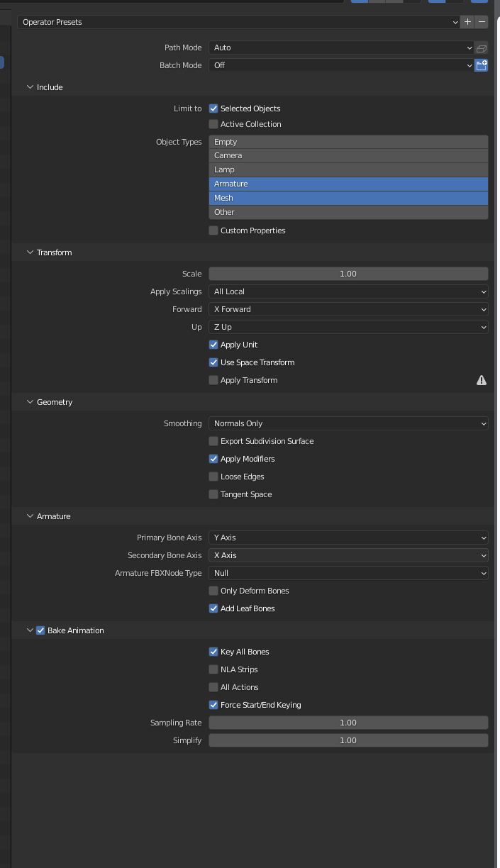Turn on Only Deform Bones

point(213,591)
